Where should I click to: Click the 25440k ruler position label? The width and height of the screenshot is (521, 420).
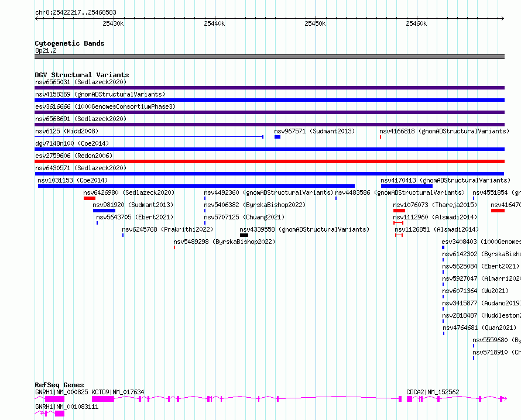coord(214,23)
